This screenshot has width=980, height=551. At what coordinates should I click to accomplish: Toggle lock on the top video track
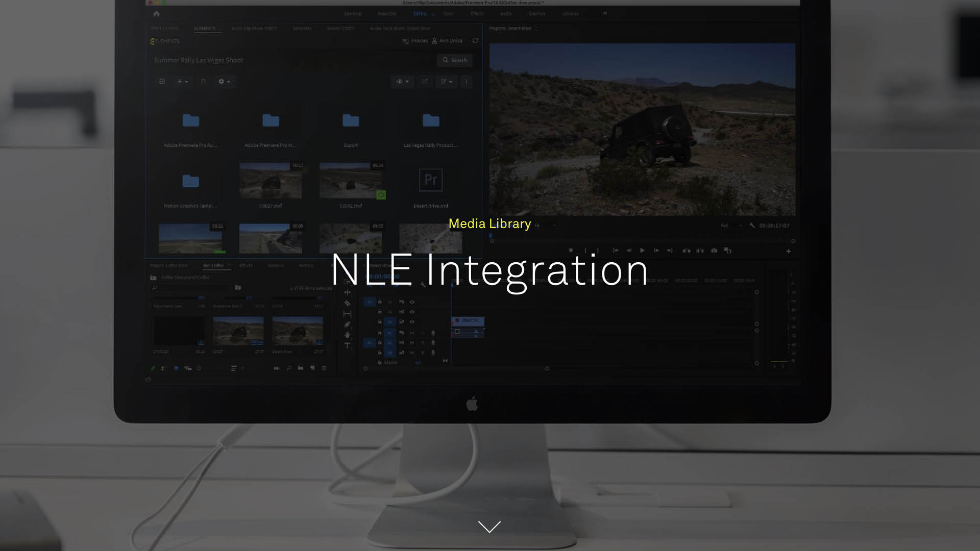(x=380, y=302)
